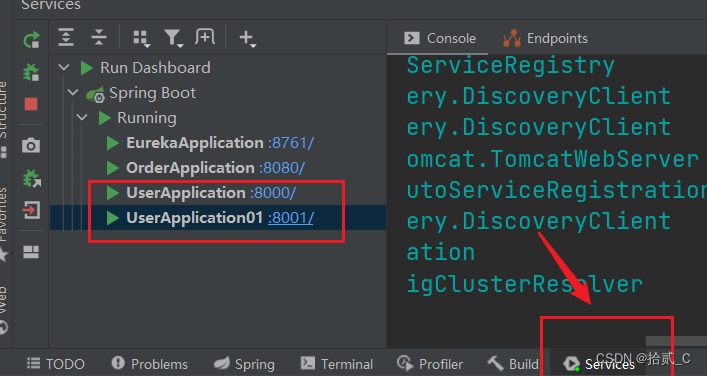The image size is (707, 376).
Task: Open the :8080/ port link
Action: 282,168
